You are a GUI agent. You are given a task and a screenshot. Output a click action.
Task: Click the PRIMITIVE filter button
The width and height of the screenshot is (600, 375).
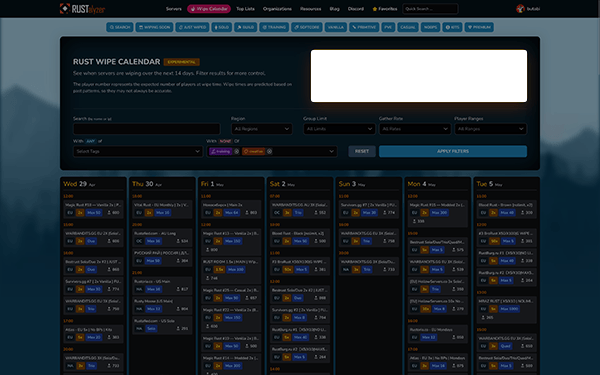click(364, 27)
